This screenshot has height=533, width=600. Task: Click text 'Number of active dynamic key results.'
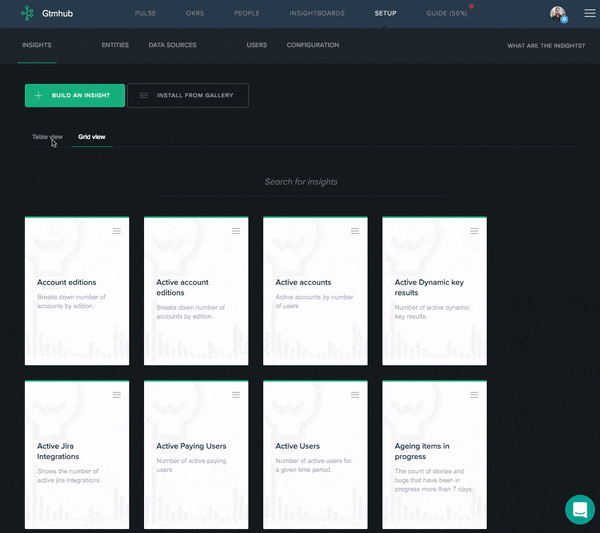[432, 312]
